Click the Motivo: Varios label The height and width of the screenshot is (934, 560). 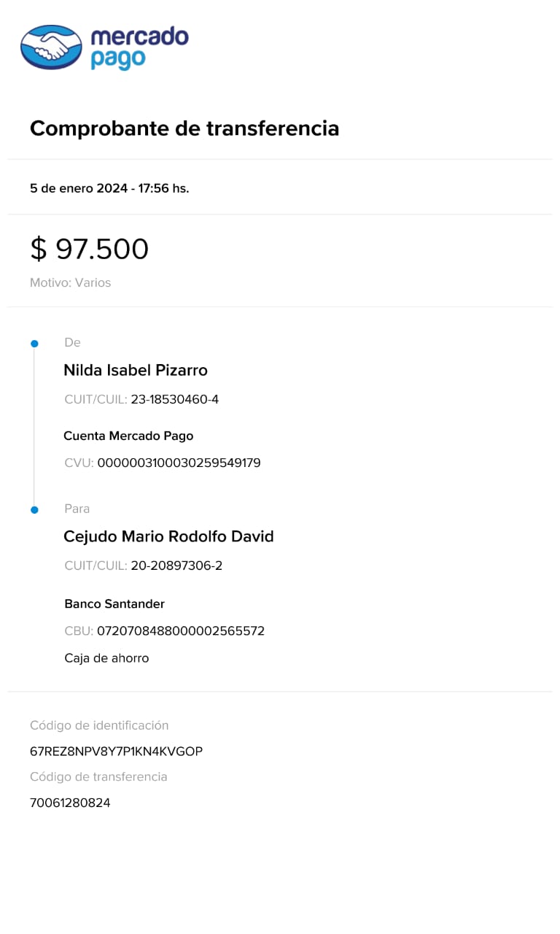point(70,282)
